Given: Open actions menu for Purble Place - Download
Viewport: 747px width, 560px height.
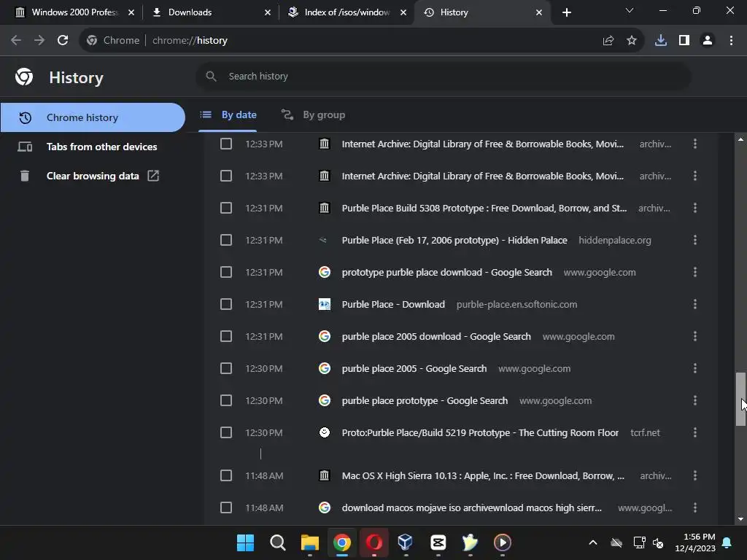Looking at the screenshot, I should click(695, 304).
